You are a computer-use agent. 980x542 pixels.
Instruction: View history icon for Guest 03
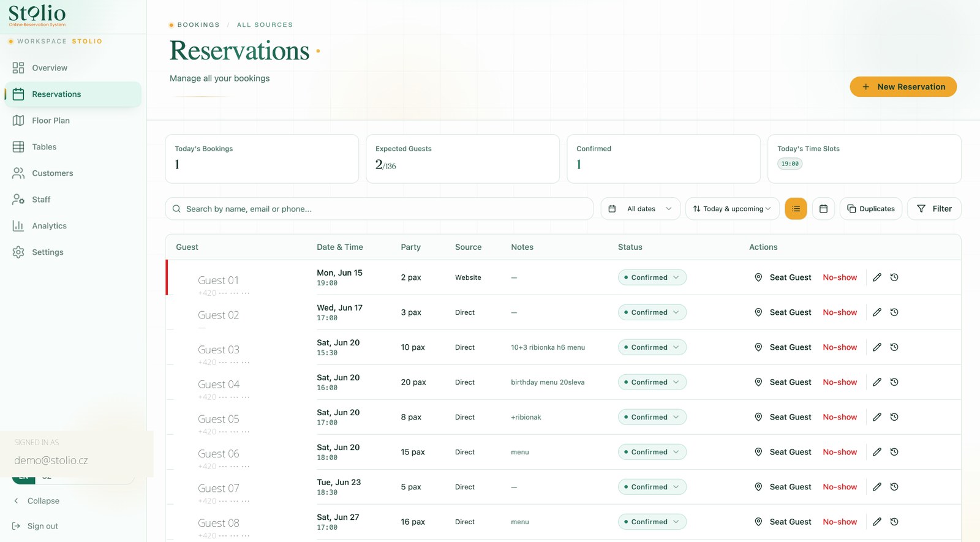pyautogui.click(x=894, y=347)
